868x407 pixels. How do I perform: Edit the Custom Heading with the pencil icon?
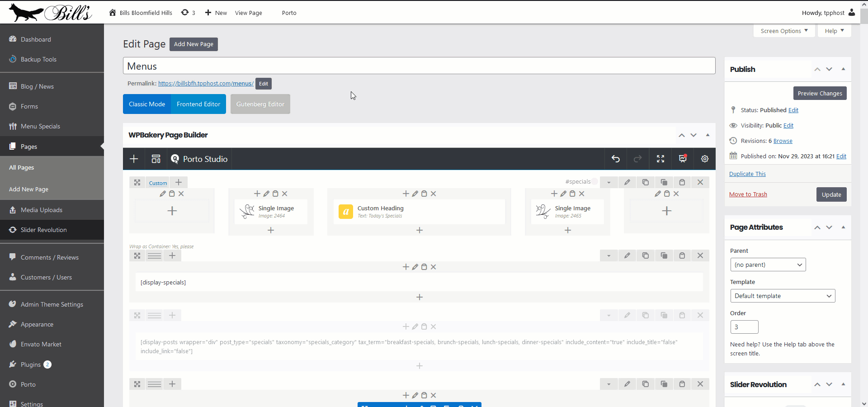415,194
